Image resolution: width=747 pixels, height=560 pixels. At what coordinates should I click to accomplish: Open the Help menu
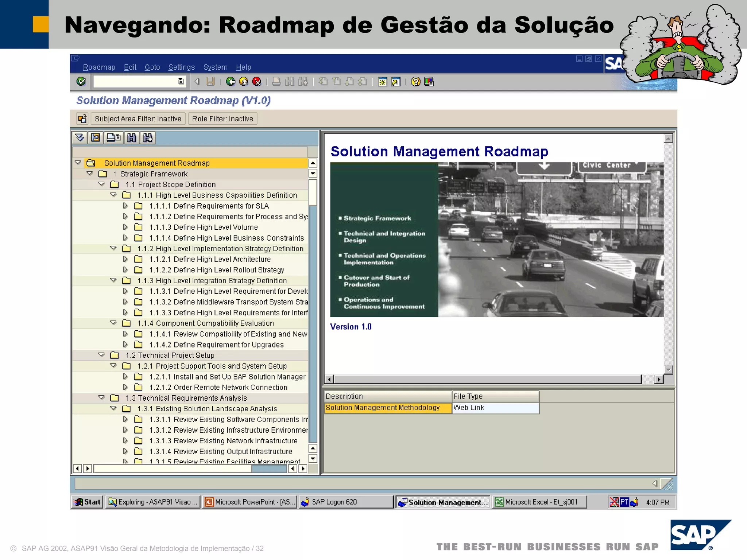(243, 67)
